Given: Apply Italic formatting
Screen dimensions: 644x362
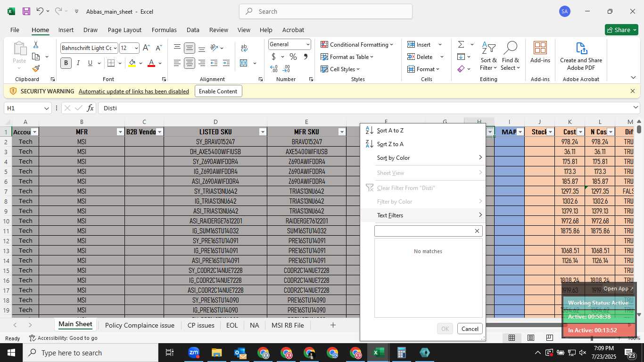Looking at the screenshot, I should pos(78,63).
